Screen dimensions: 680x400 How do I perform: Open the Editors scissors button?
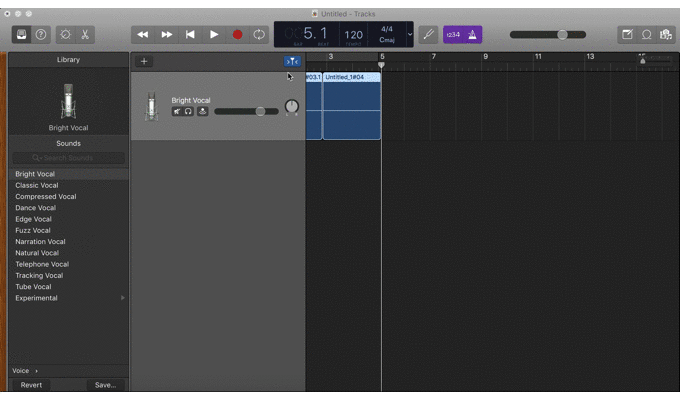85,34
